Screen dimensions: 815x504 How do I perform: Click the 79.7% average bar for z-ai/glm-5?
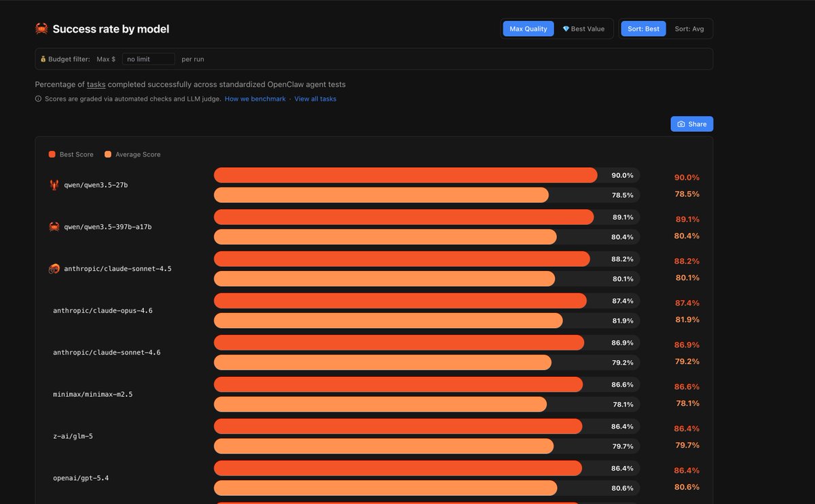click(384, 446)
